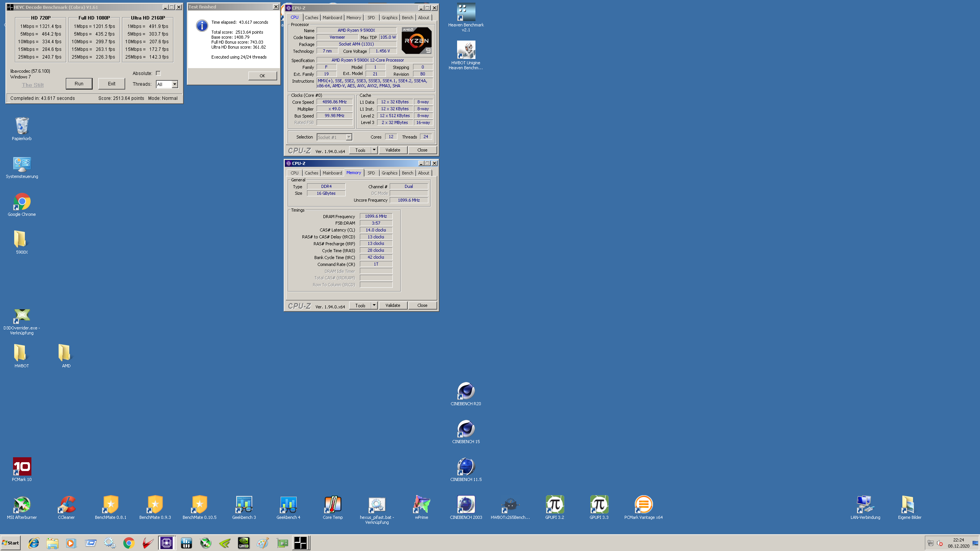Click The Stilt link
This screenshot has width=980, height=551.
33,85
